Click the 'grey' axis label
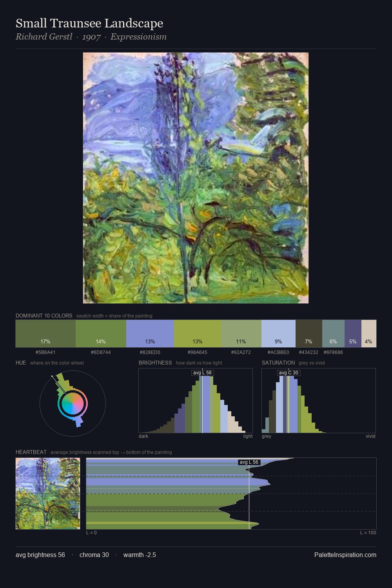Viewport: 392px width, 588px height. 267,436
